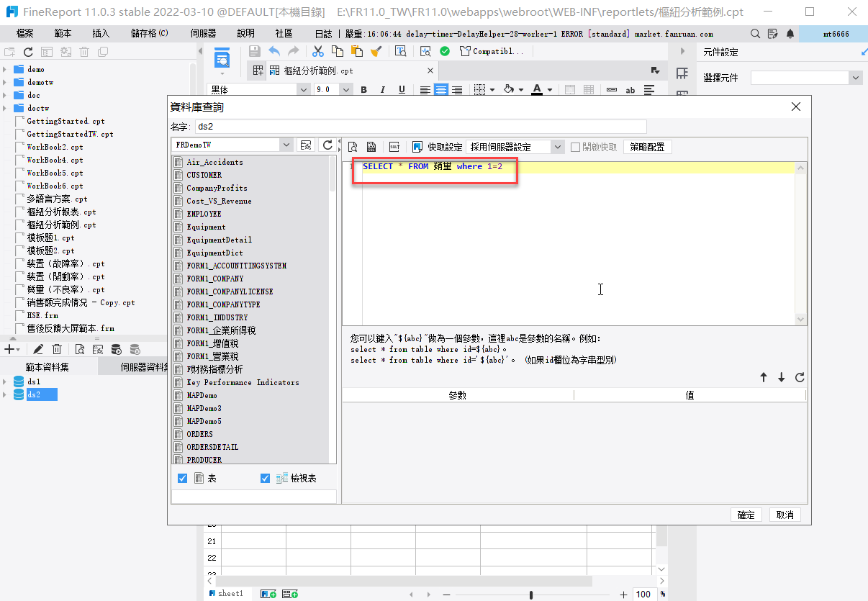Click the copy icon in main toolbar

point(337,51)
